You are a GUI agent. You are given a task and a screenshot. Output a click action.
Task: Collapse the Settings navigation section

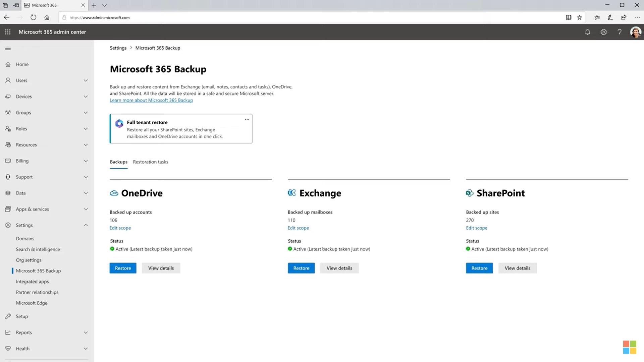(x=86, y=225)
